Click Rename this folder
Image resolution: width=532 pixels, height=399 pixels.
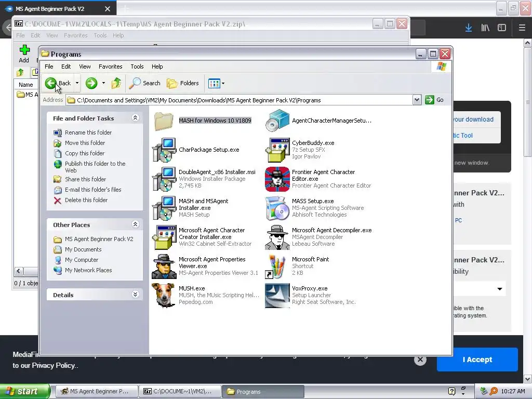[x=88, y=132]
